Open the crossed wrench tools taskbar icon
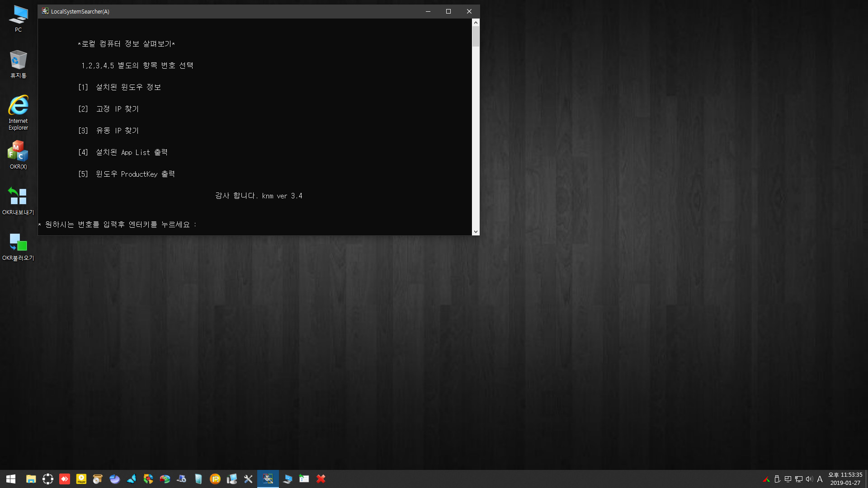The width and height of the screenshot is (868, 488). click(248, 479)
